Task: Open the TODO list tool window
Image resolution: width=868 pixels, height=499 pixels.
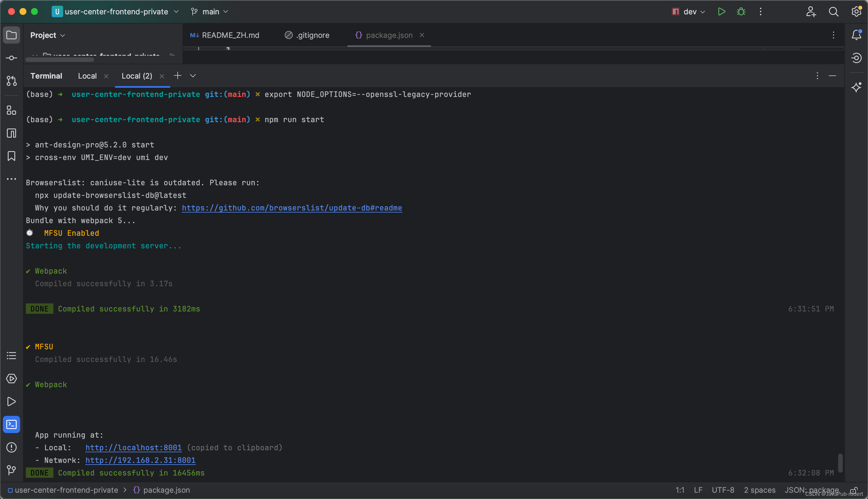Action: [x=11, y=356]
